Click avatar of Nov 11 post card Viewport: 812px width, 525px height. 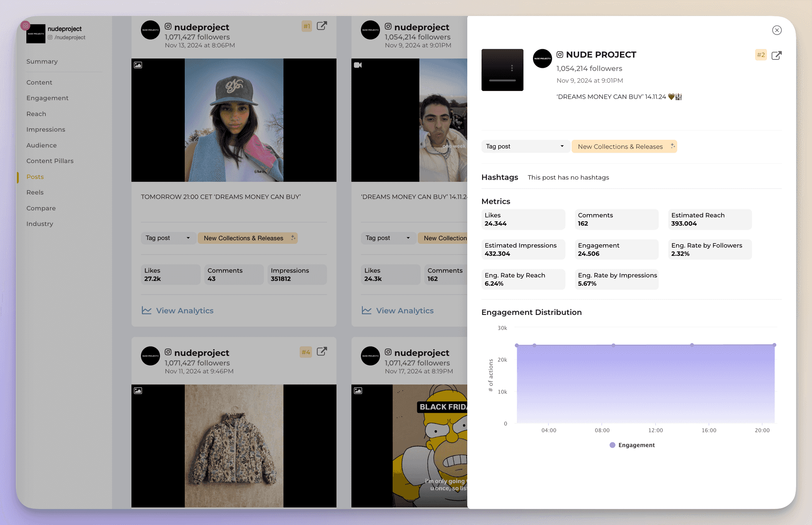(x=150, y=356)
